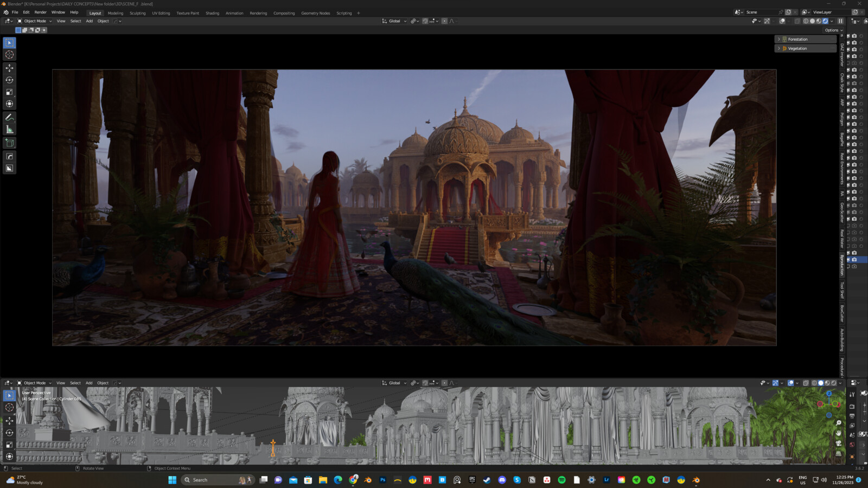Select the Add Cube tool in the top viewport
868x488 pixels.
pos(9,143)
